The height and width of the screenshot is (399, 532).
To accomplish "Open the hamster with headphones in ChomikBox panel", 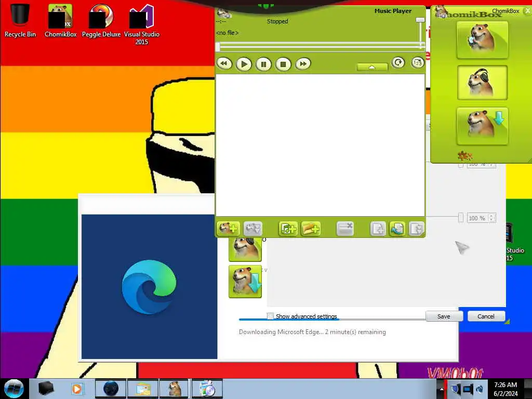I will point(482,83).
